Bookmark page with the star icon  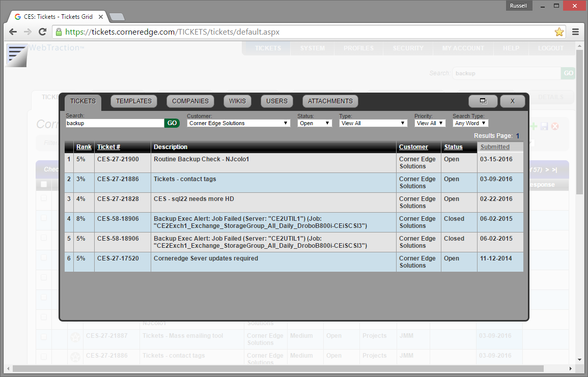(x=559, y=32)
